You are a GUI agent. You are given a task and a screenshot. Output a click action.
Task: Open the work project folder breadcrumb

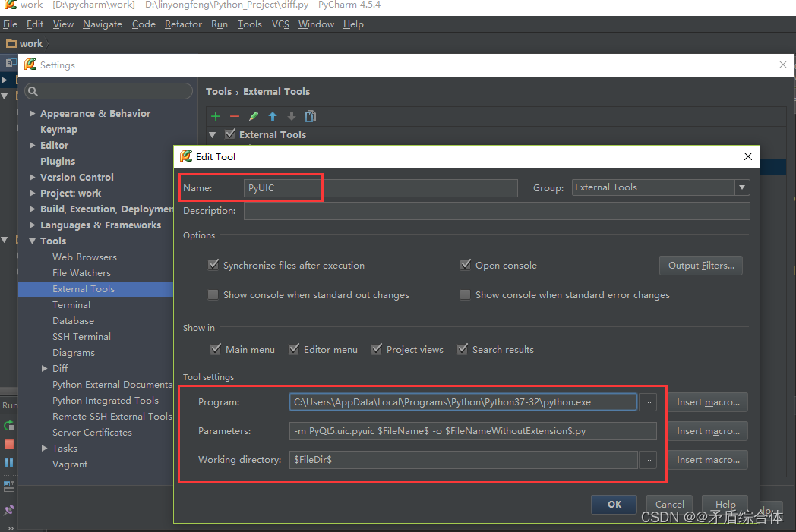[x=24, y=43]
